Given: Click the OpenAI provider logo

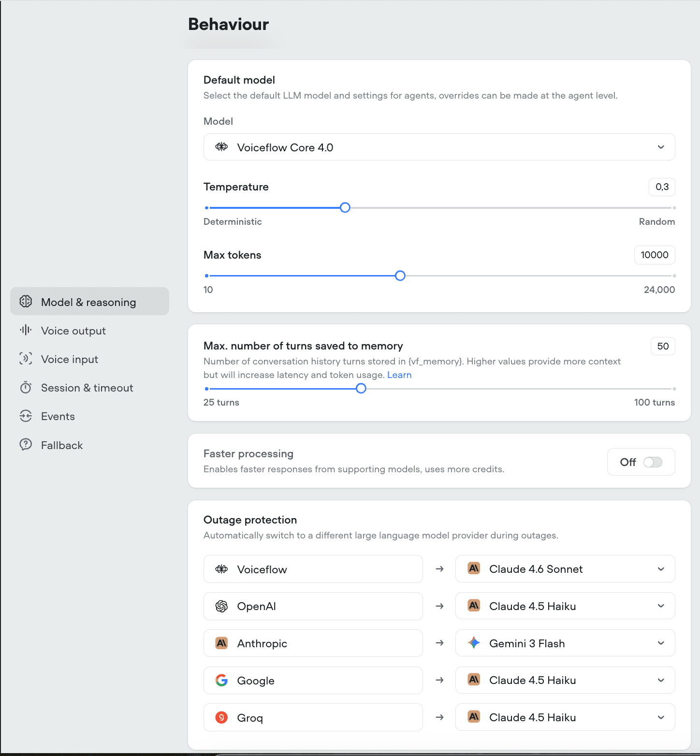Looking at the screenshot, I should (221, 606).
